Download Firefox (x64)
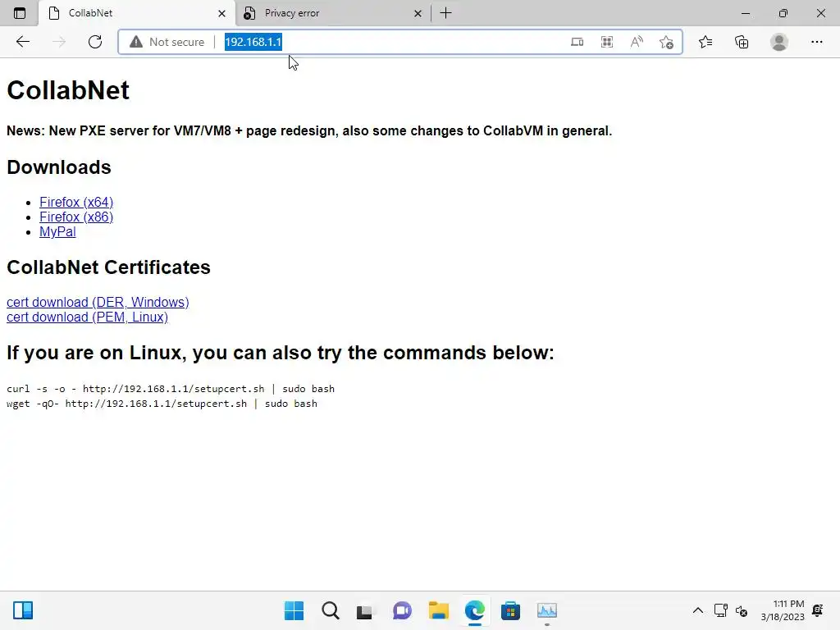Screen dimensions: 840x630 click(76, 202)
